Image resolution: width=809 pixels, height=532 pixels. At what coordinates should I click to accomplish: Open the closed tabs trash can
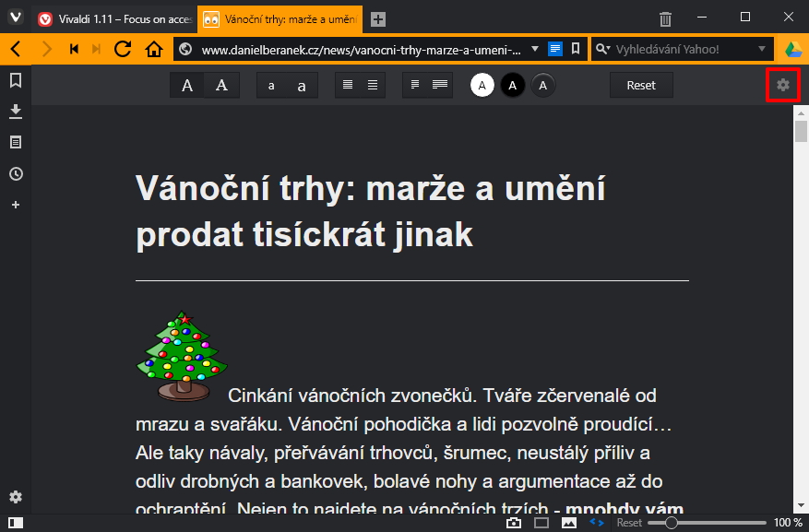[x=665, y=19]
